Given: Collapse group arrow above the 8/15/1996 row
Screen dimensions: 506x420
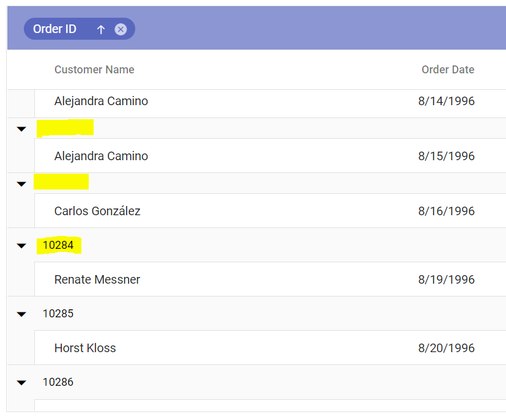Looking at the screenshot, I should click(21, 129).
